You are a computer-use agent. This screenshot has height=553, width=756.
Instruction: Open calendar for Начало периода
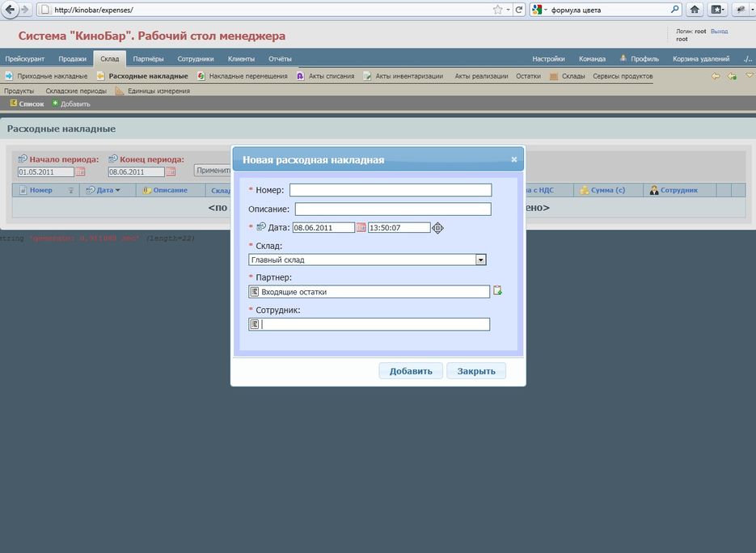[x=81, y=171]
